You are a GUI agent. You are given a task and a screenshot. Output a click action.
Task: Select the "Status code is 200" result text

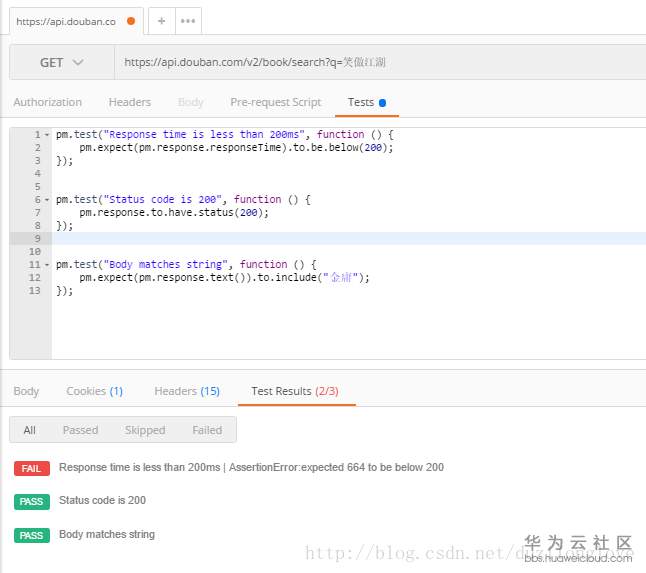103,500
